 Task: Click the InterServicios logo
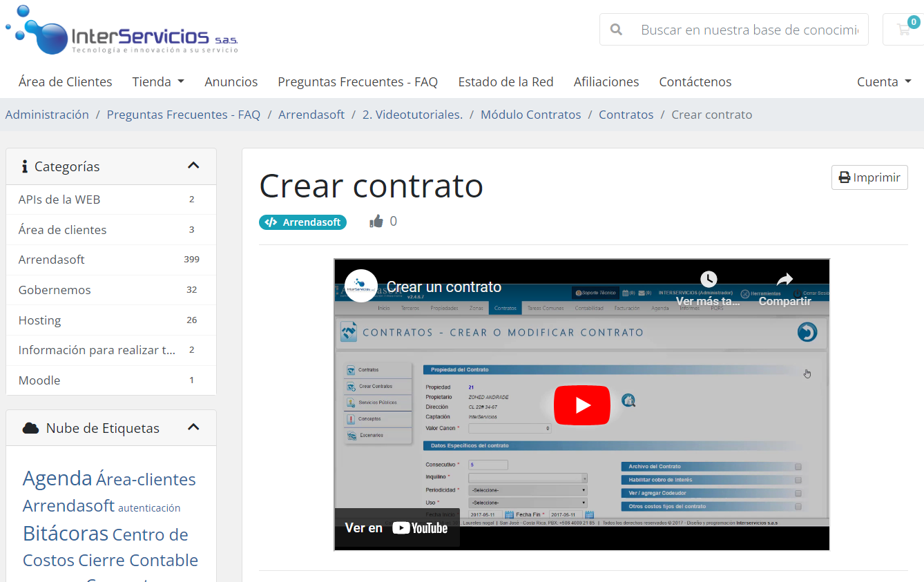coord(122,30)
